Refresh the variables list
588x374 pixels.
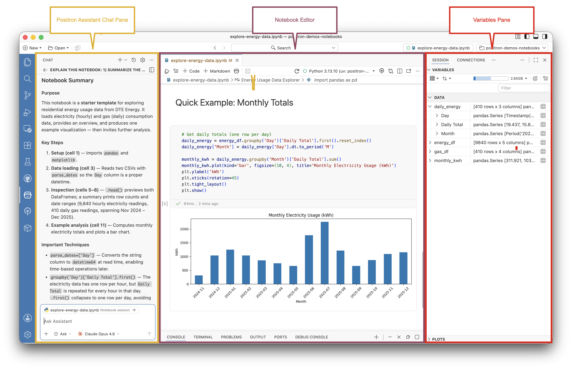click(535, 78)
